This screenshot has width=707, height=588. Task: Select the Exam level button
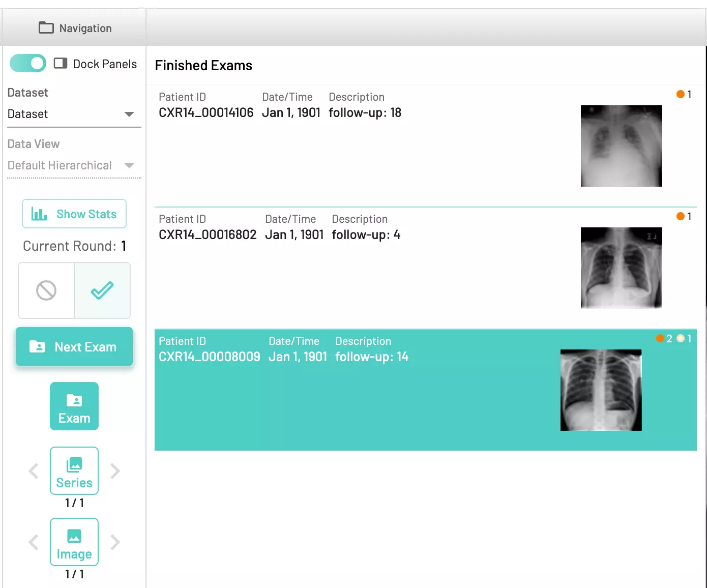[x=74, y=406]
